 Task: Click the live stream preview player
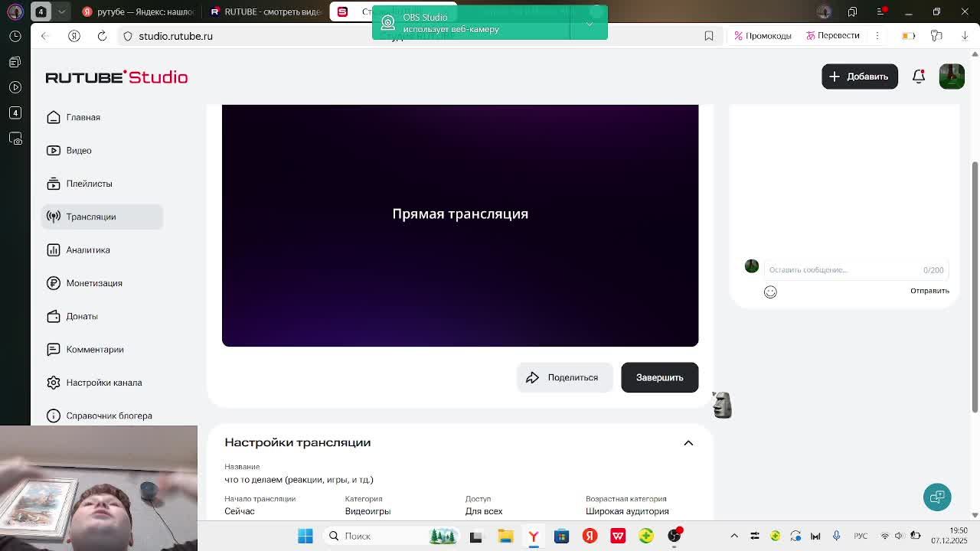460,226
